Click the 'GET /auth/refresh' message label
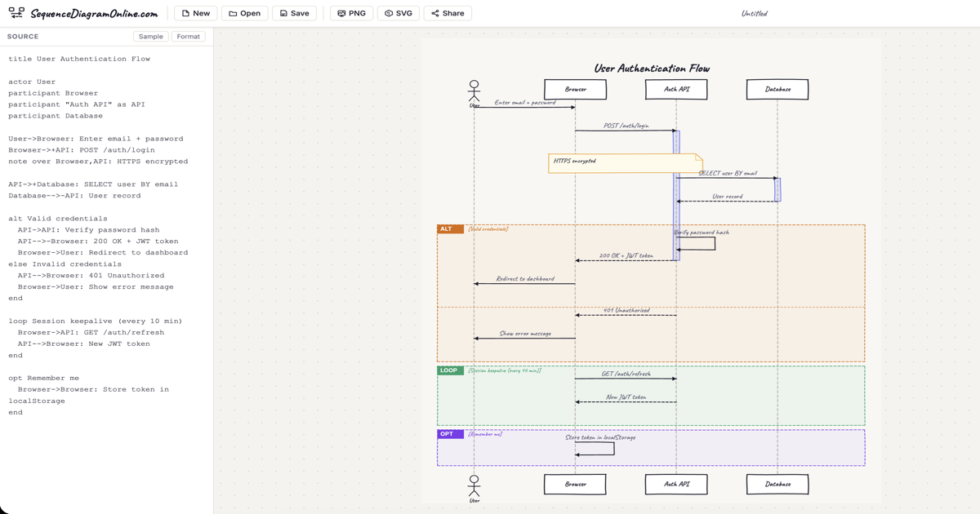The image size is (980, 514). pyautogui.click(x=626, y=374)
